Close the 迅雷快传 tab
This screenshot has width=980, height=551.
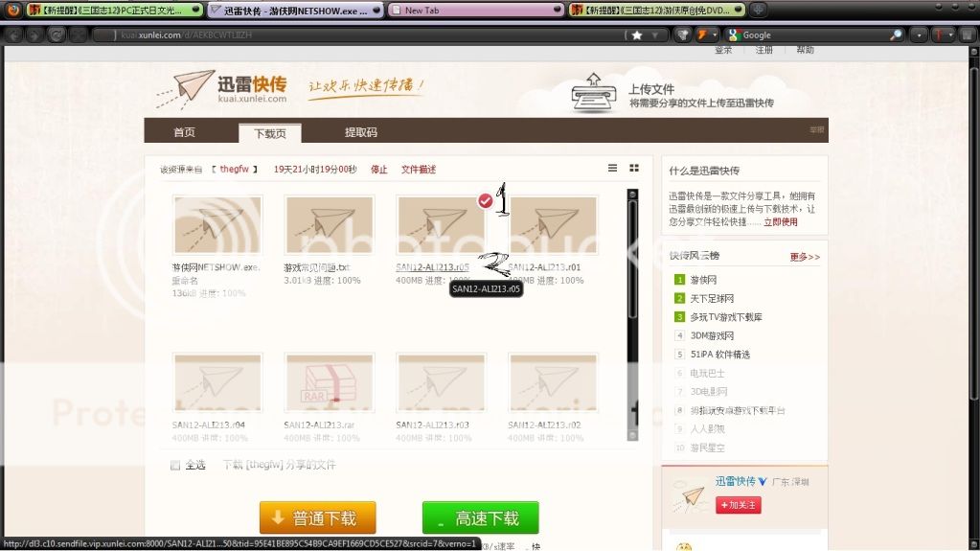[x=376, y=10]
